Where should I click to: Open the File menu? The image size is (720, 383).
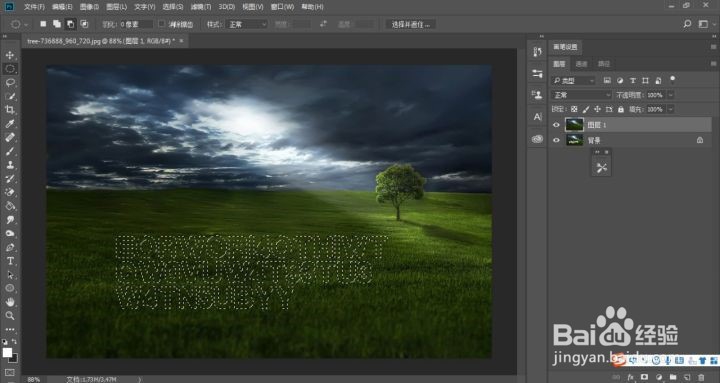tap(34, 7)
